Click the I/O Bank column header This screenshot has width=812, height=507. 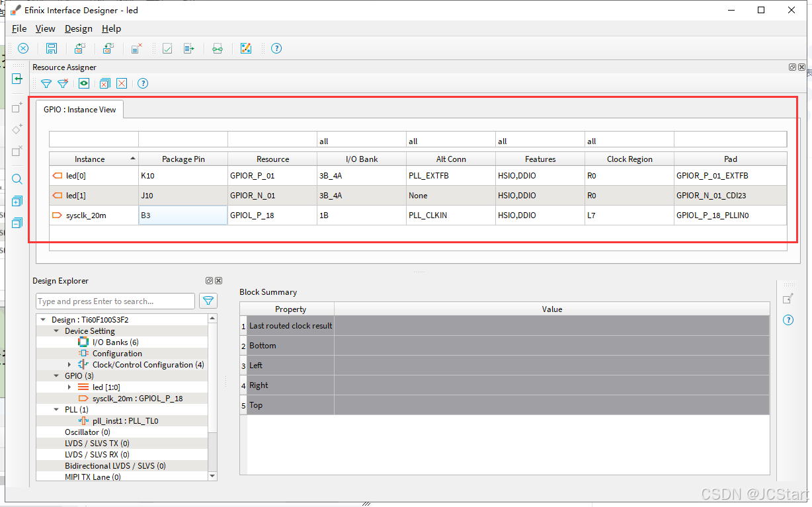click(362, 159)
